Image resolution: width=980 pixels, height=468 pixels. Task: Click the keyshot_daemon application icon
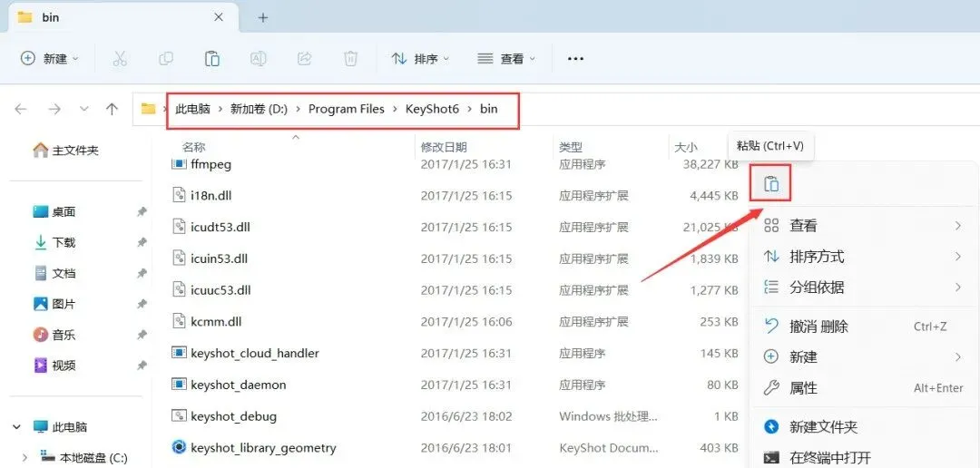179,384
